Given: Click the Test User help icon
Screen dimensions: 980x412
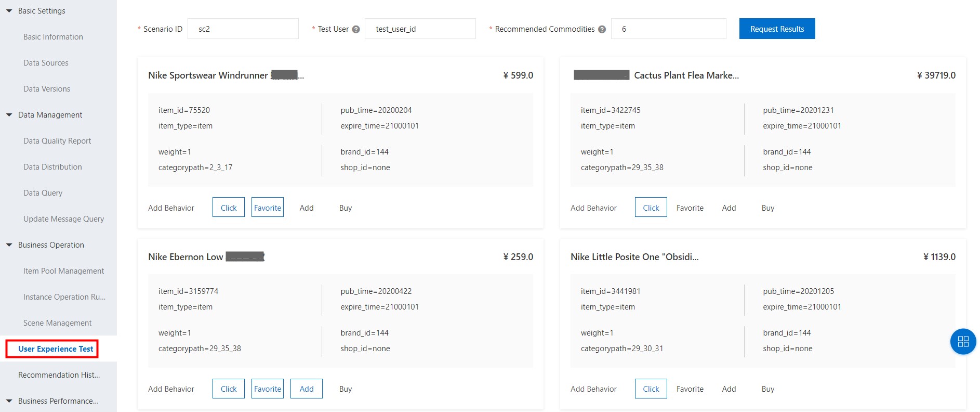Looking at the screenshot, I should [x=356, y=29].
